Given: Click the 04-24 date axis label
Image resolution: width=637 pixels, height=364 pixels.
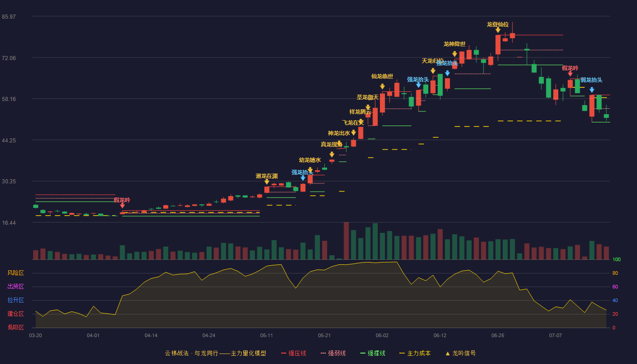Looking at the screenshot, I should click(209, 335).
